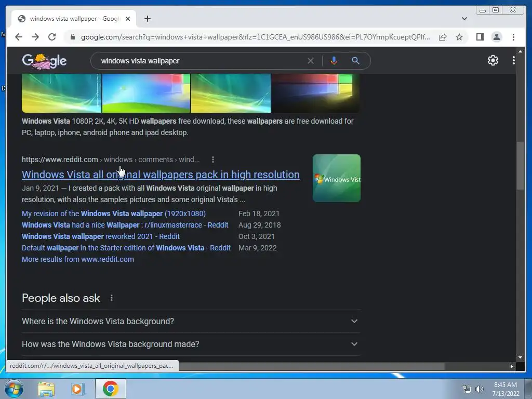Open Chrome's three-dot menu
The image size is (532, 399).
513,37
